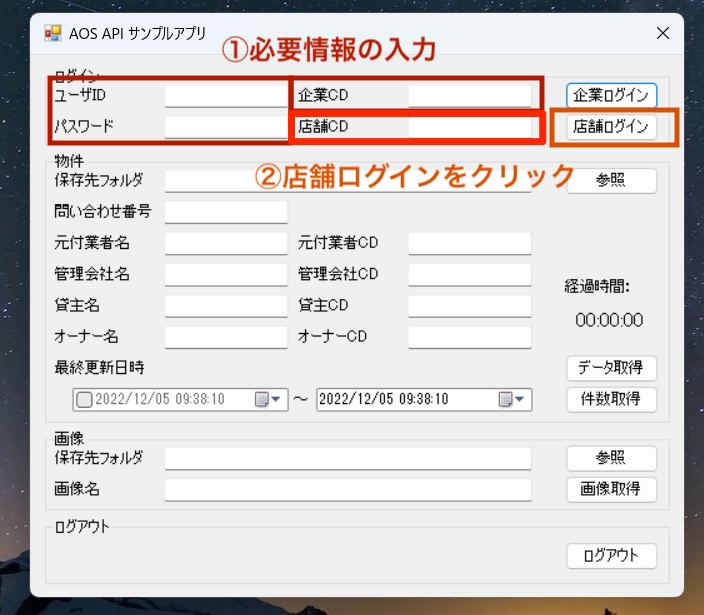Click the 画像名 input field
The height and width of the screenshot is (615, 704).
[348, 490]
